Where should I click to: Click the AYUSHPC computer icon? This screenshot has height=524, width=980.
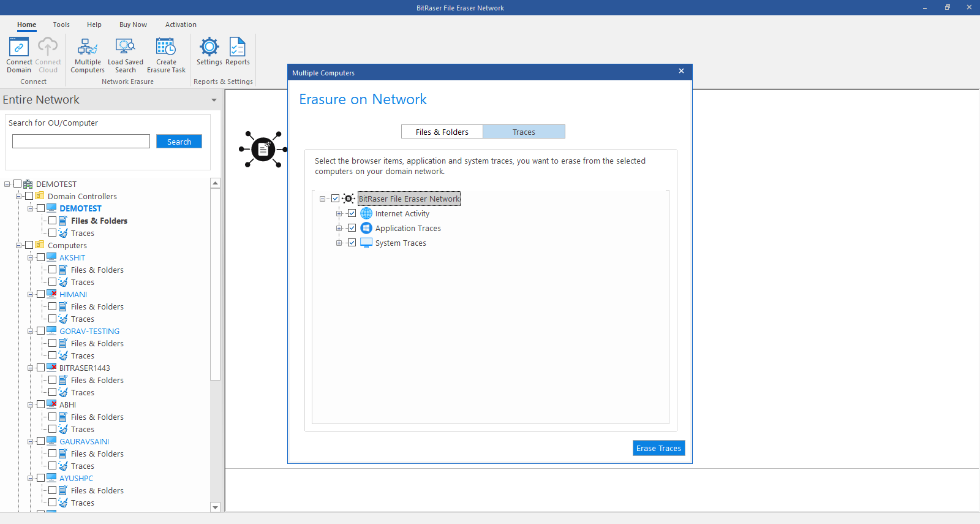tap(51, 478)
